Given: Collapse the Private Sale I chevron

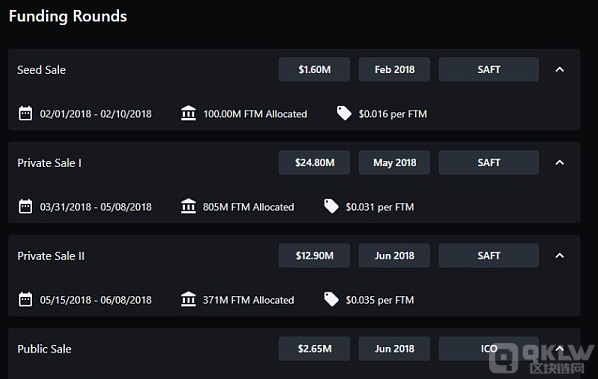Looking at the screenshot, I should coord(559,162).
